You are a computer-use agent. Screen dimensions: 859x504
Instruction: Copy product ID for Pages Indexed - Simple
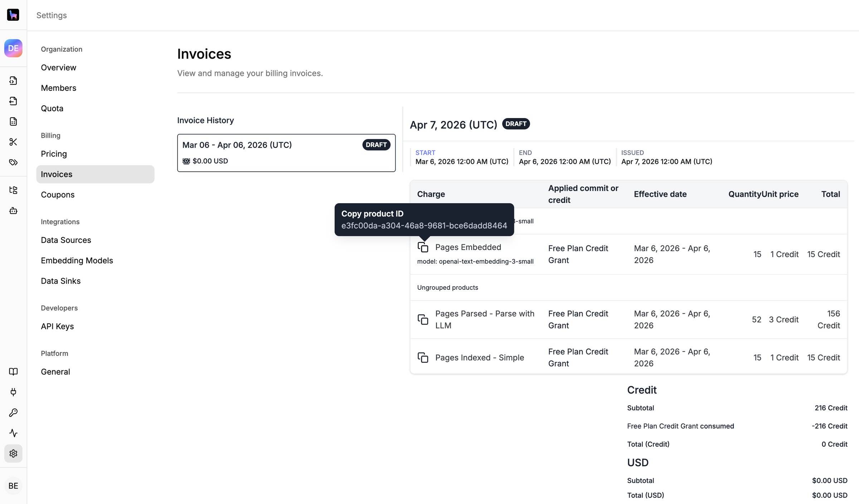point(423,358)
